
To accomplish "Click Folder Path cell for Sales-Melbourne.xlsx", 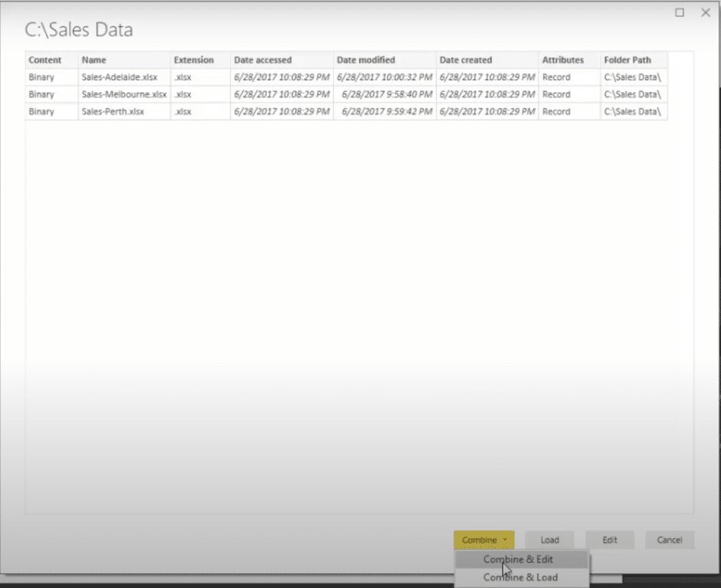I will [x=634, y=95].
